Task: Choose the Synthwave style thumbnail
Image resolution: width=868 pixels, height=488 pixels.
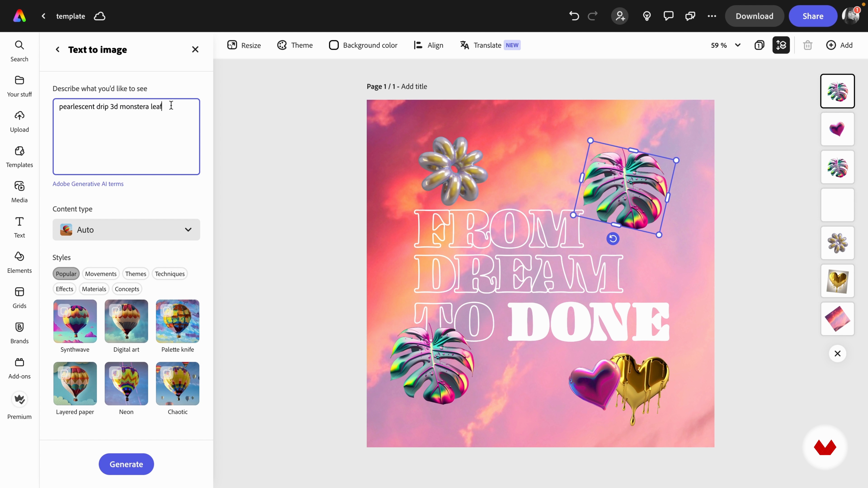Action: tap(75, 321)
